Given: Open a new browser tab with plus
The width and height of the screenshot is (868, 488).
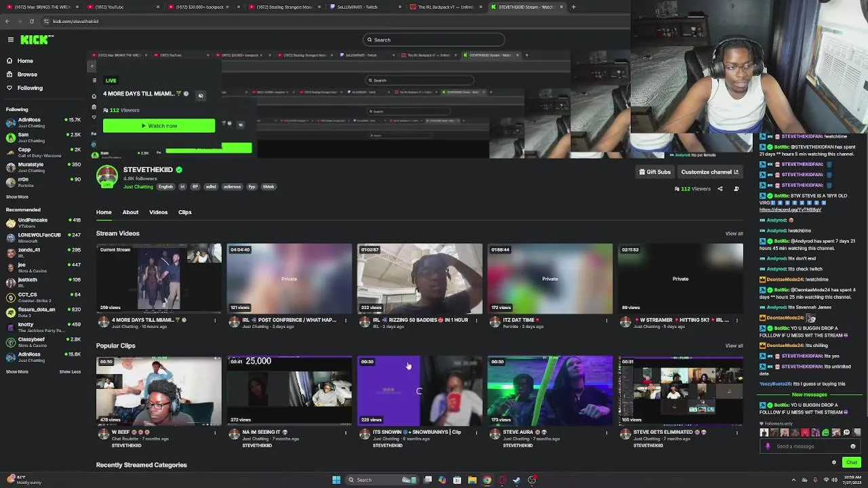Looking at the screenshot, I should coord(574,7).
